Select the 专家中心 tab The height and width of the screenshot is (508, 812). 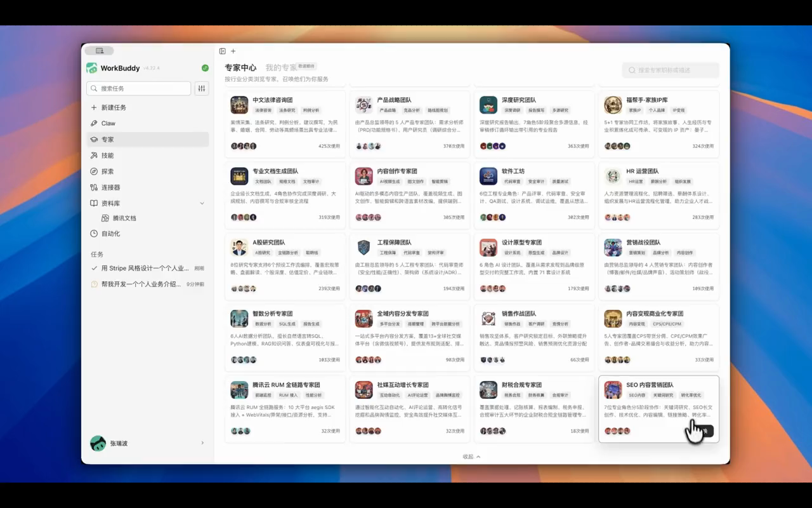click(x=240, y=68)
